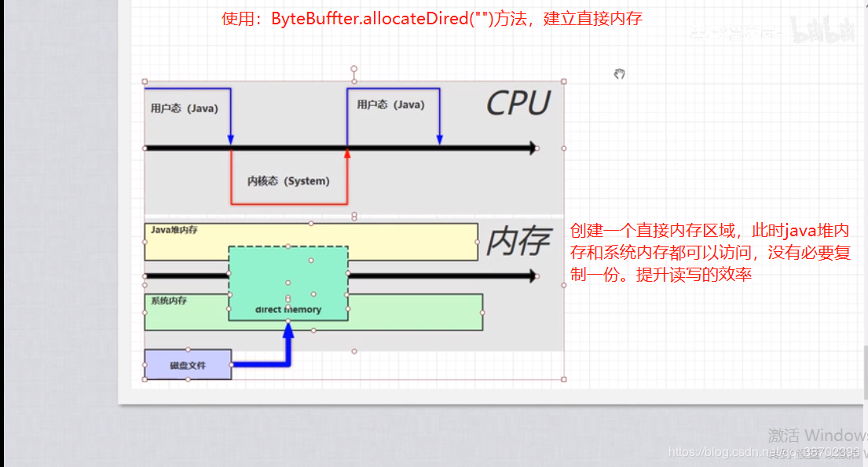Select the 系统内存 green bar

181,306
